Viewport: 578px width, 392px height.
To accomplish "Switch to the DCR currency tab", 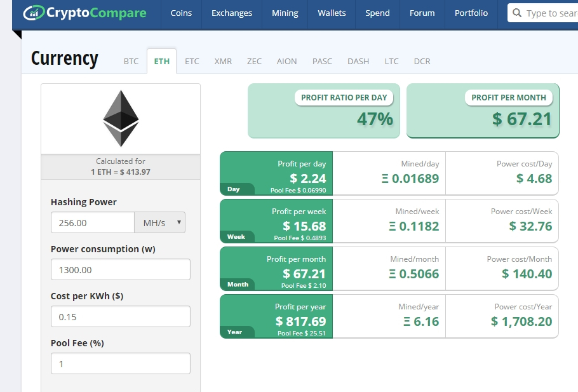I will 422,61.
